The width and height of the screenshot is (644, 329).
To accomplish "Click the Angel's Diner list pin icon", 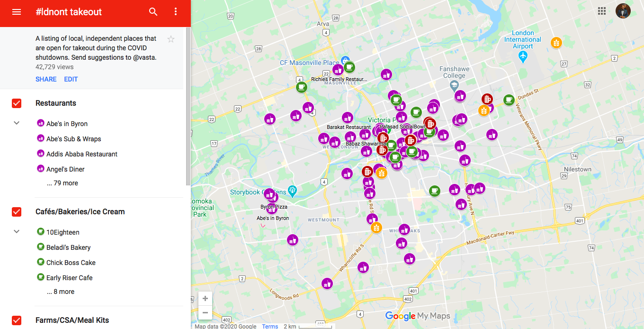I will [x=40, y=169].
